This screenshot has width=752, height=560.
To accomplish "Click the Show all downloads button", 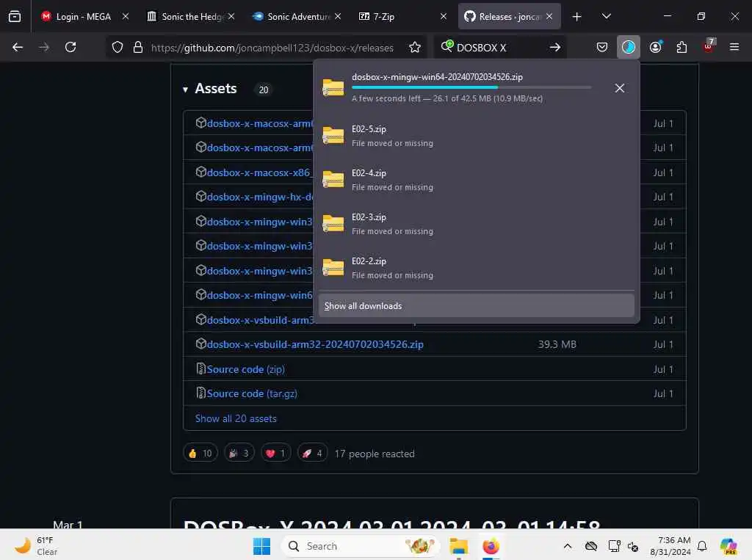I will (476, 306).
